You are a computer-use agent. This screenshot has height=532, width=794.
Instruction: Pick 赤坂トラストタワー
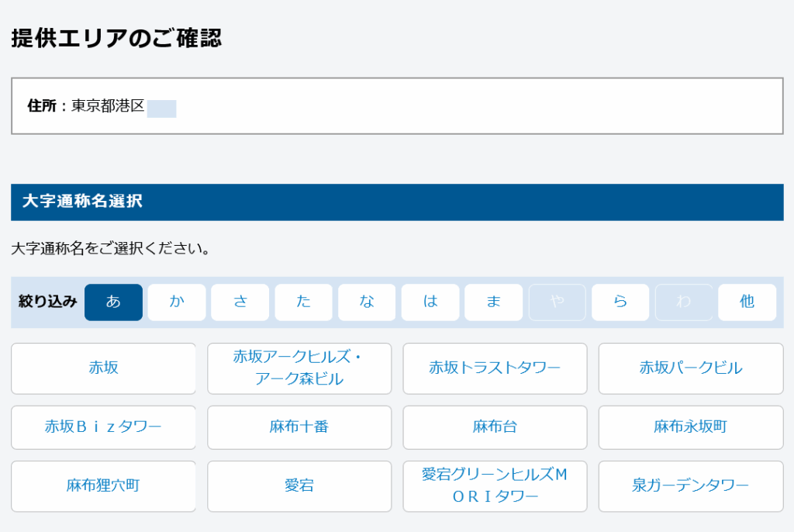tap(495, 368)
